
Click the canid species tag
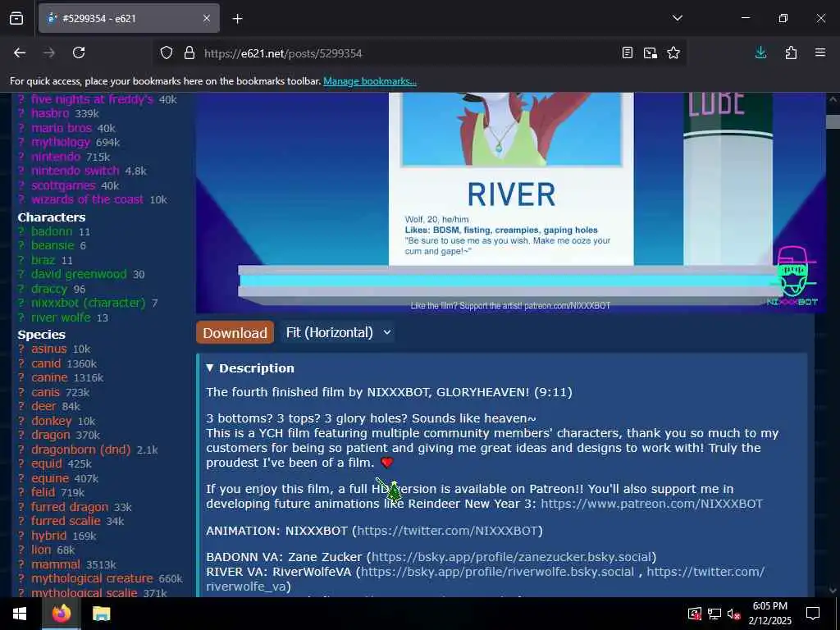click(x=46, y=363)
